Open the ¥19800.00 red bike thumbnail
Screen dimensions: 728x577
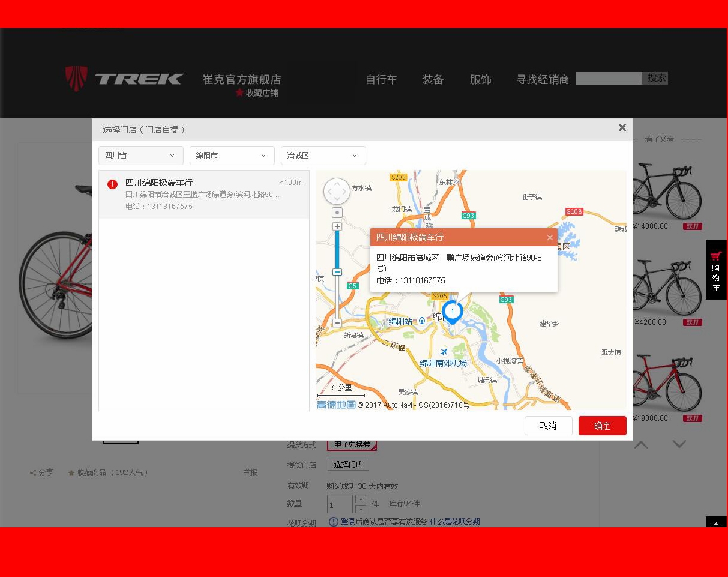pyautogui.click(x=666, y=383)
